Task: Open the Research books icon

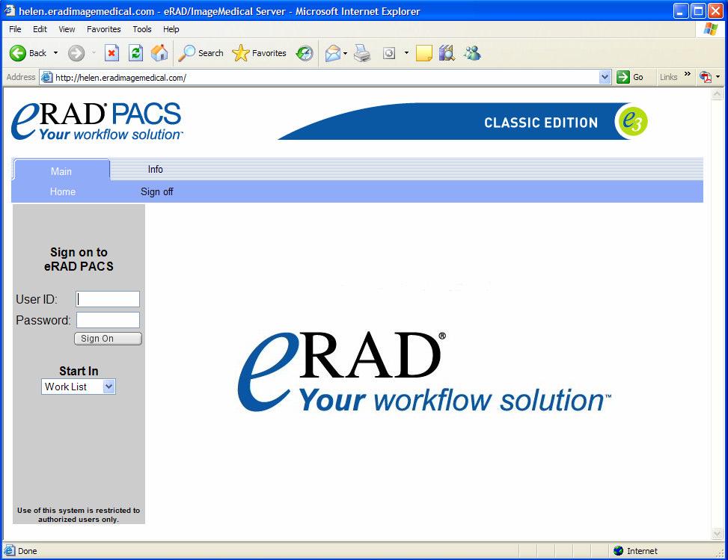Action: 447,53
